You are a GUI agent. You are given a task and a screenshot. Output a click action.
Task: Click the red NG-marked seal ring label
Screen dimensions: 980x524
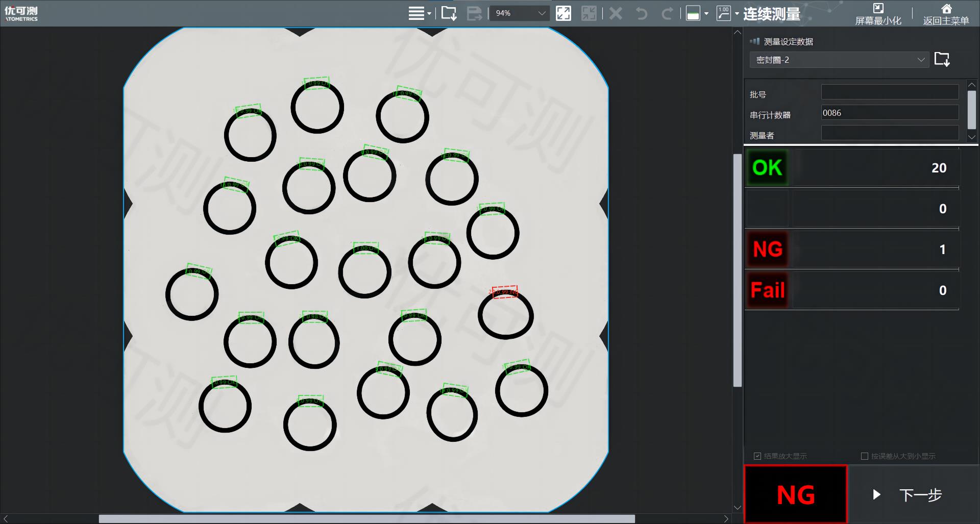point(504,292)
